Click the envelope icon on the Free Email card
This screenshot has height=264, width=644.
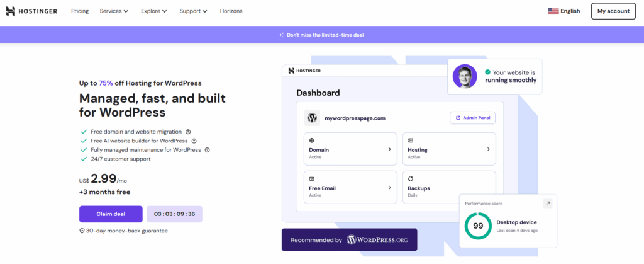point(312,179)
